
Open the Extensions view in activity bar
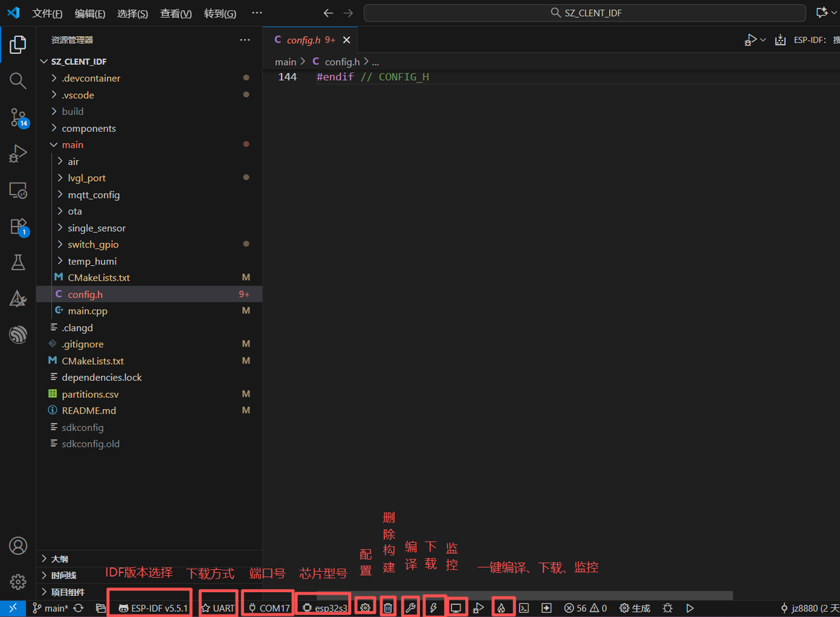(x=18, y=227)
